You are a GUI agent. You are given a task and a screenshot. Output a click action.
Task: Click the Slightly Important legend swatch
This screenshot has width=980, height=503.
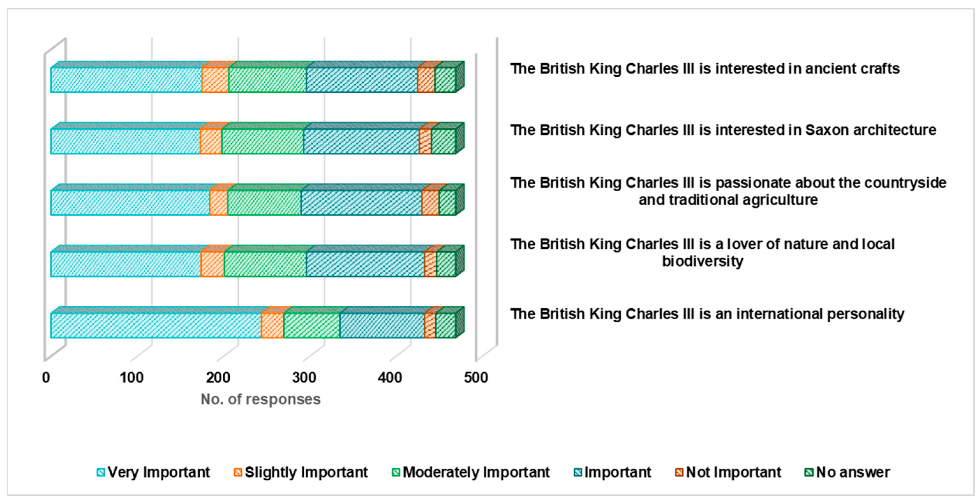click(x=238, y=473)
